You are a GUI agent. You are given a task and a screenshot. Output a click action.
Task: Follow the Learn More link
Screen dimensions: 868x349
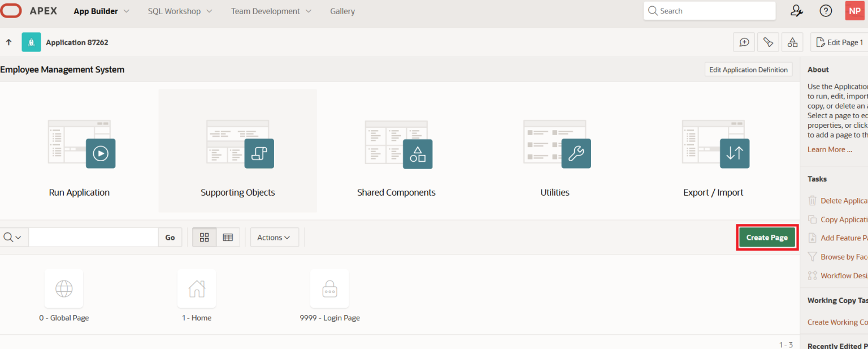pyautogui.click(x=828, y=149)
